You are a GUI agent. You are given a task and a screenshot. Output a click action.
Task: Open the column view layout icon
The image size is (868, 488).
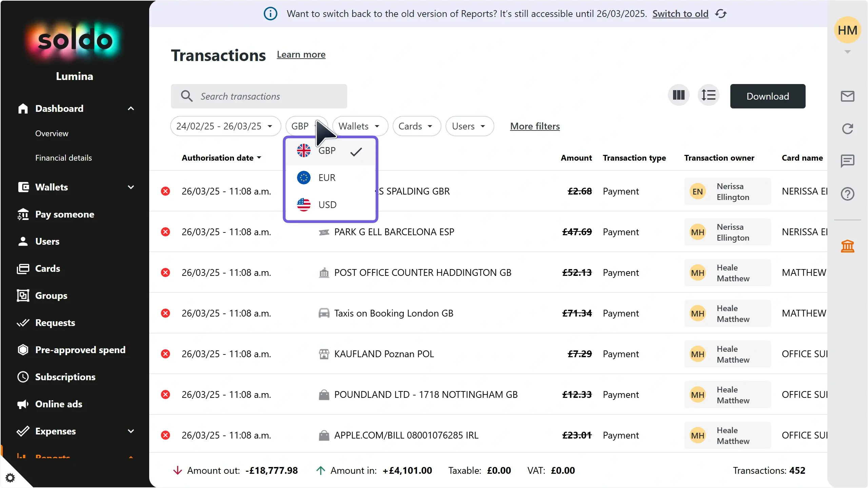pos(678,95)
